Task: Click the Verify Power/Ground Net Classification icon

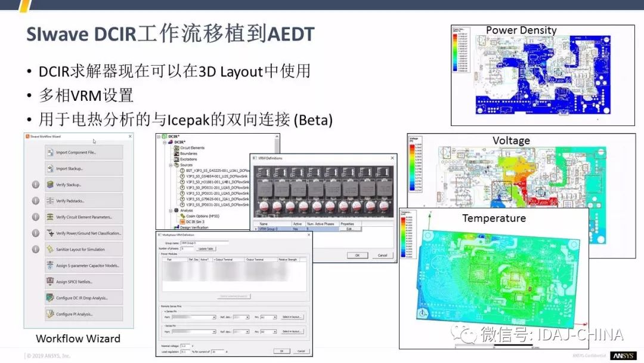Action: (50, 233)
